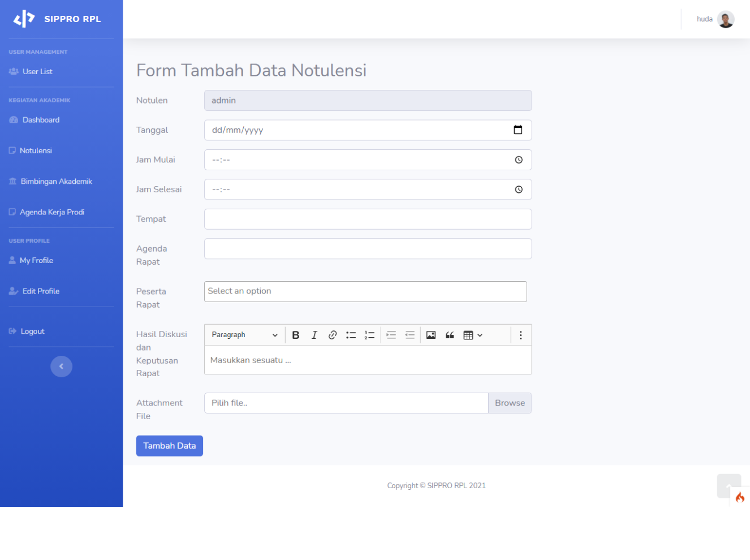Click the User List people icon
The image size is (750, 560).
(14, 71)
